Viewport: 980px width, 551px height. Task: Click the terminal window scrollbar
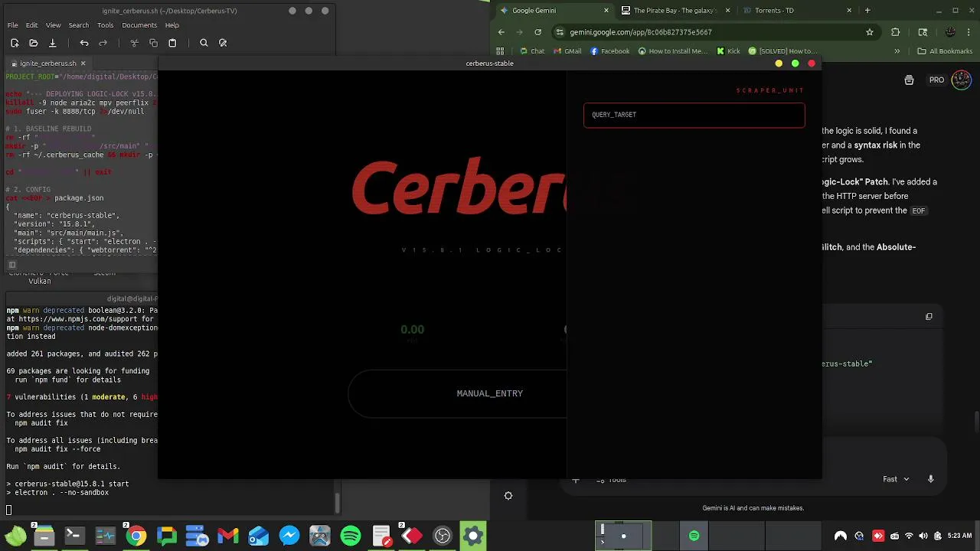coord(338,503)
